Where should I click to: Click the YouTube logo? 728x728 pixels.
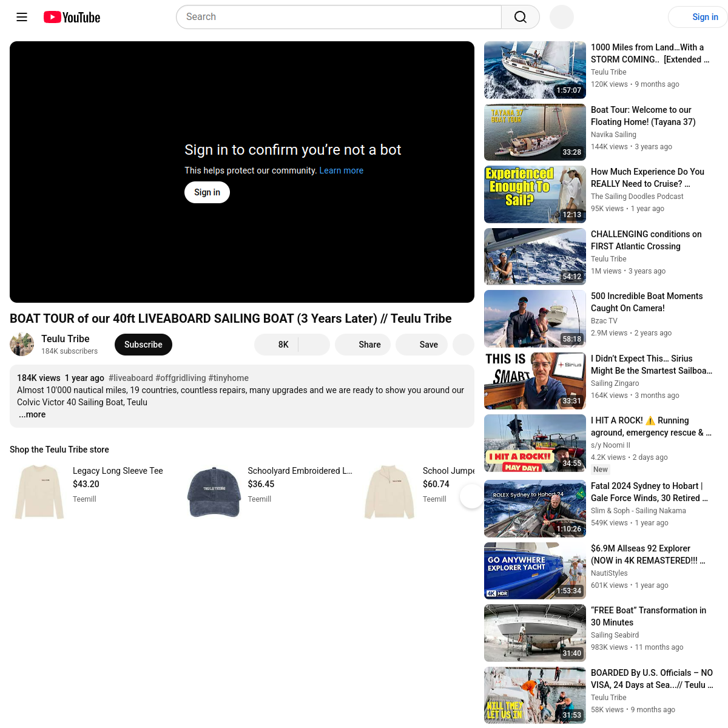click(x=72, y=18)
